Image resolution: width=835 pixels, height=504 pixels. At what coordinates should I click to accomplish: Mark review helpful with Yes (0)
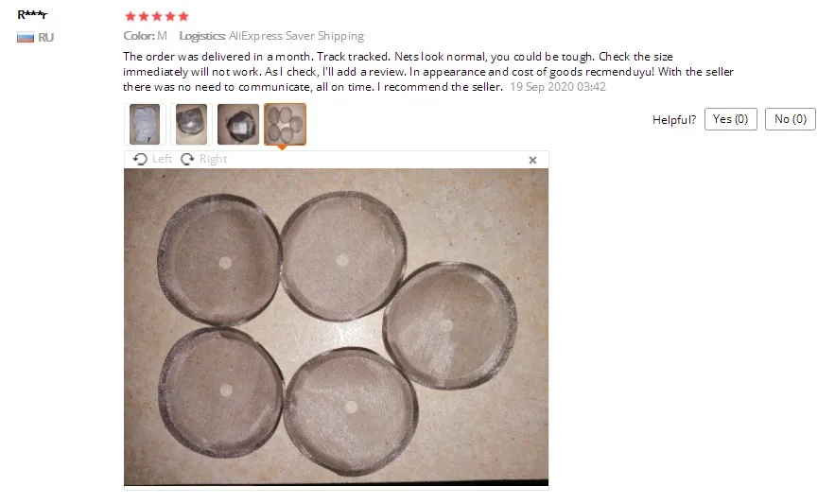click(731, 119)
